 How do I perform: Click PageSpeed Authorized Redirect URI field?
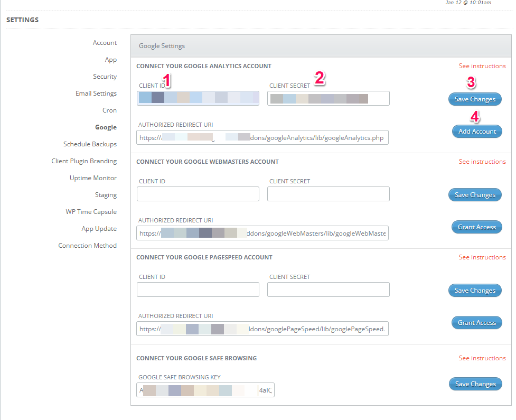tap(262, 329)
